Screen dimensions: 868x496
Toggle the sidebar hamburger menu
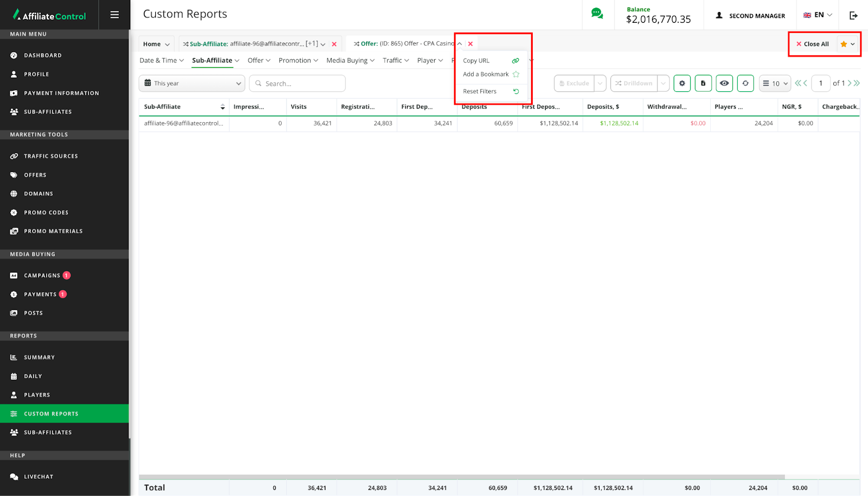coord(114,15)
